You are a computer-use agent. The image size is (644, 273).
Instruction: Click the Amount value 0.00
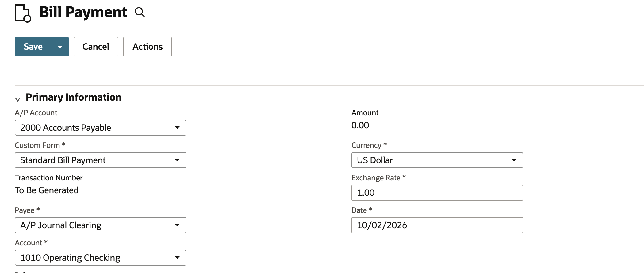tap(360, 125)
